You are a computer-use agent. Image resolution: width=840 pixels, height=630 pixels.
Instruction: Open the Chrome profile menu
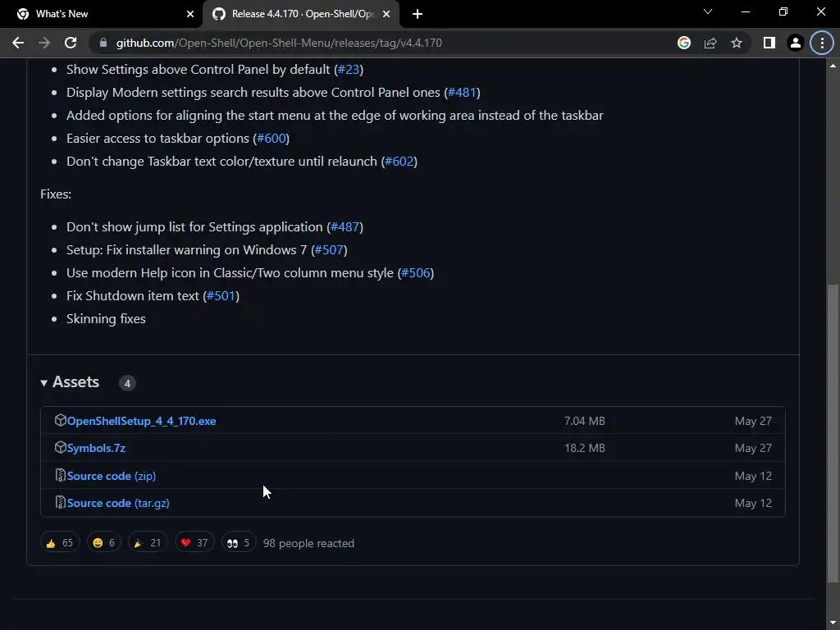coord(796,43)
